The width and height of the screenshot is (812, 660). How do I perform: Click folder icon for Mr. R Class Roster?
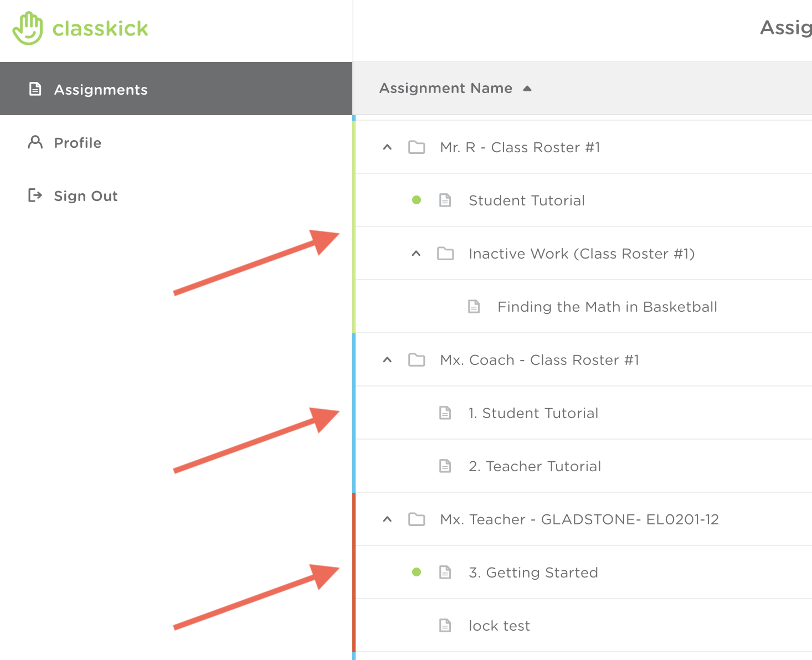click(x=417, y=147)
